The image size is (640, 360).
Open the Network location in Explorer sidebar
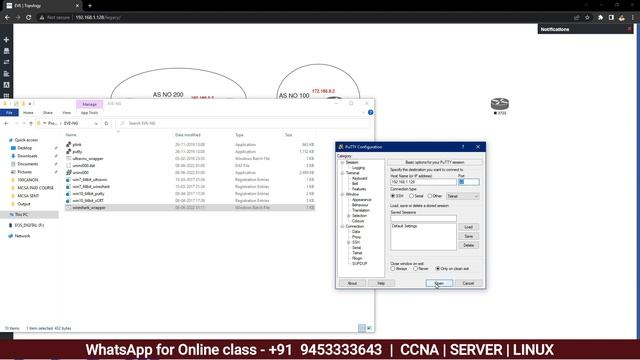[x=22, y=236]
